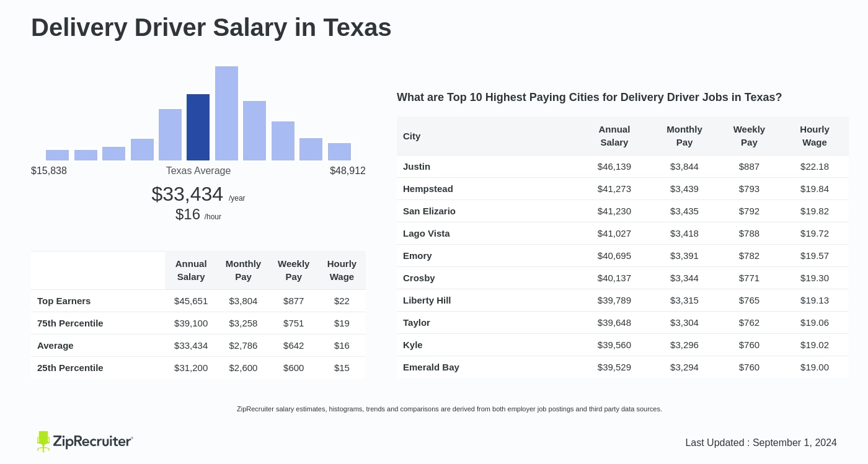This screenshot has width=868, height=464.
Task: Select the Taylor city row label
Action: click(x=417, y=322)
